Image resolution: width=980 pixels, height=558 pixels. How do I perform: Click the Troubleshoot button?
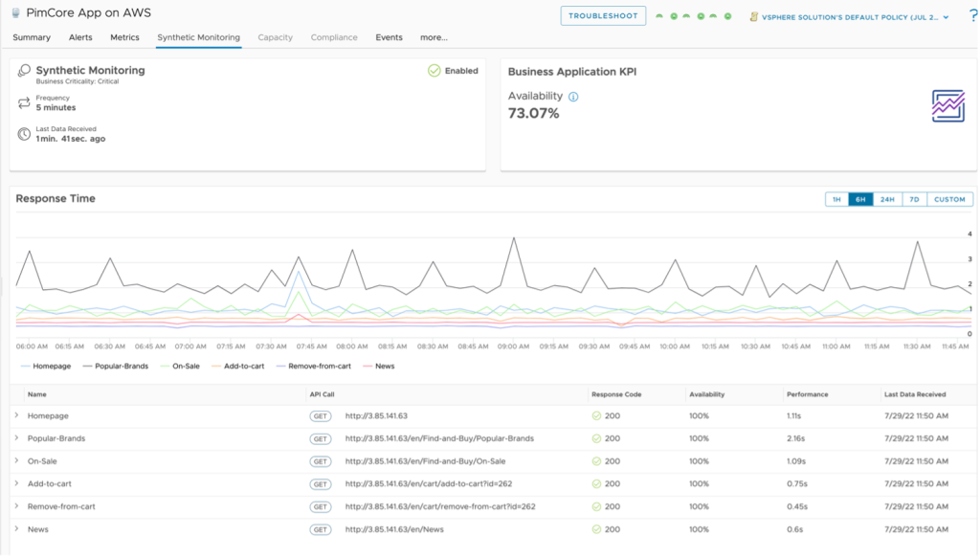[603, 16]
